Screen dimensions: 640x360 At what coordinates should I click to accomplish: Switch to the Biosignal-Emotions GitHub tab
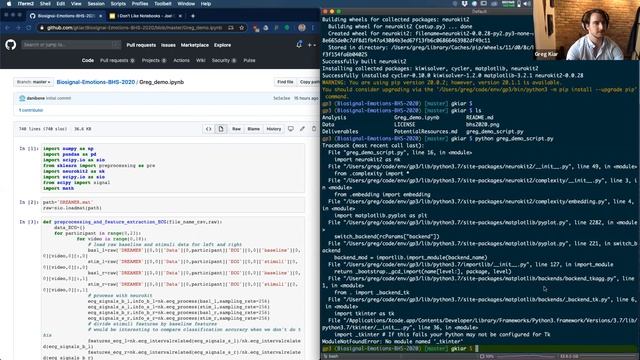click(x=65, y=16)
